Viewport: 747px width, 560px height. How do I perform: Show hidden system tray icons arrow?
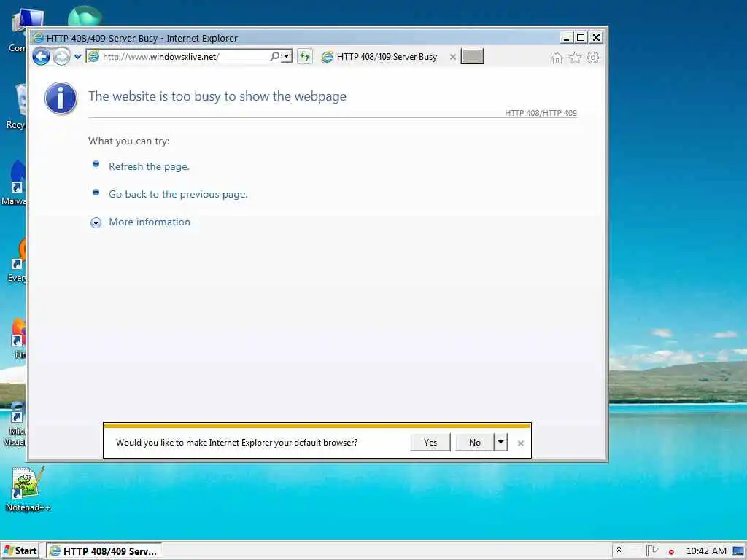(x=619, y=550)
